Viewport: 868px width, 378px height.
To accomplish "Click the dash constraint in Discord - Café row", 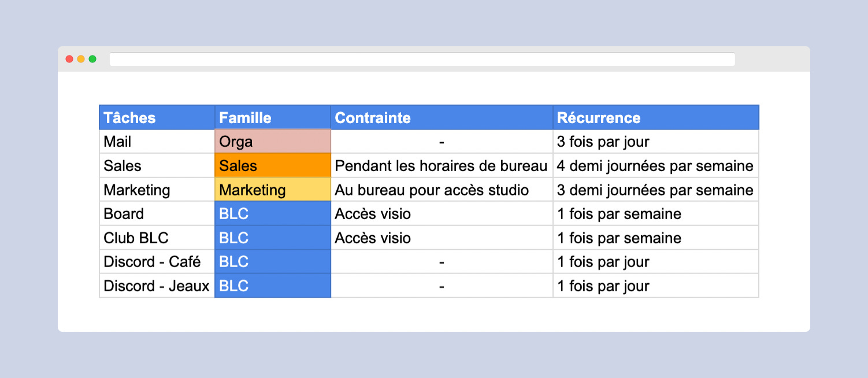I will [x=442, y=262].
